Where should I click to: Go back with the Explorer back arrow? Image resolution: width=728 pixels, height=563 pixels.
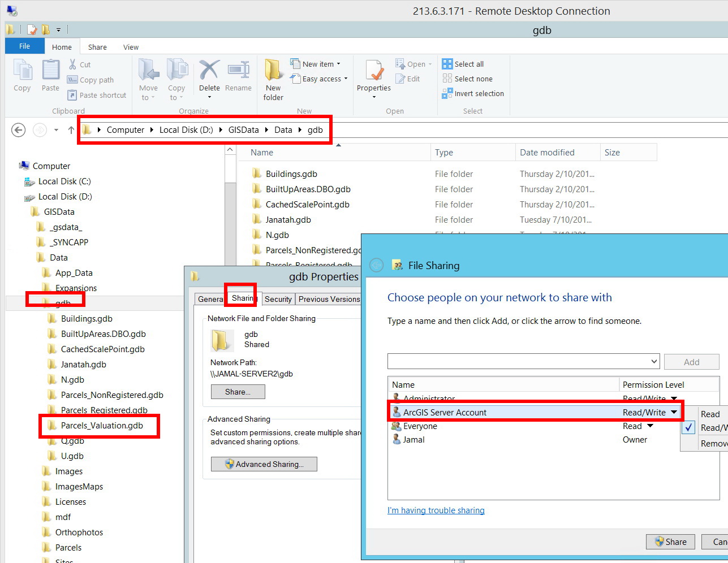(x=19, y=130)
